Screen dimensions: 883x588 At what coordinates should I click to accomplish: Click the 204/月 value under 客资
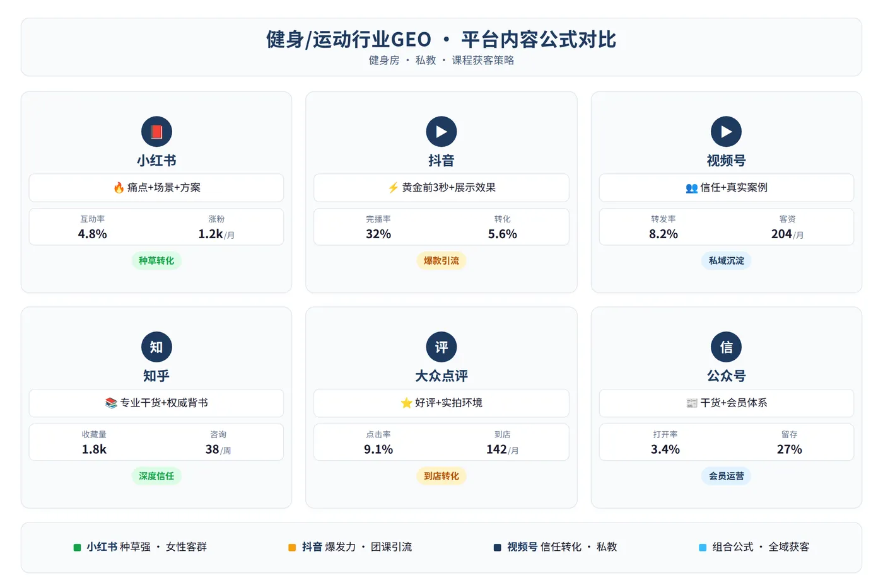(x=788, y=234)
